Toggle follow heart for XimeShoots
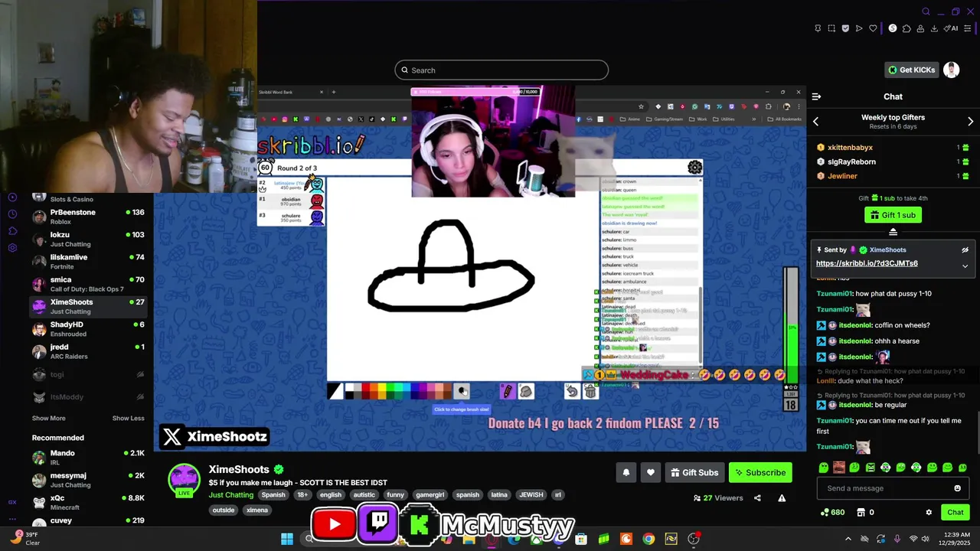Viewport: 980px width, 551px height. tap(651, 472)
